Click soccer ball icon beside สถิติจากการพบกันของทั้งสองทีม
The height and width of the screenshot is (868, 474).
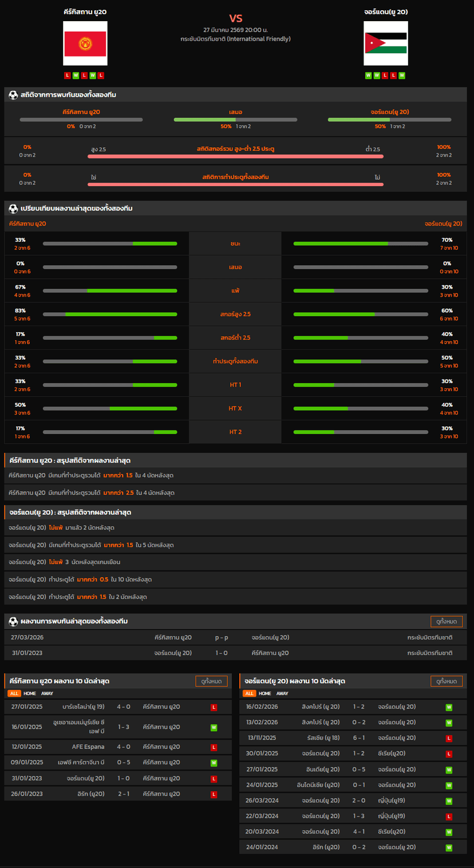click(13, 95)
